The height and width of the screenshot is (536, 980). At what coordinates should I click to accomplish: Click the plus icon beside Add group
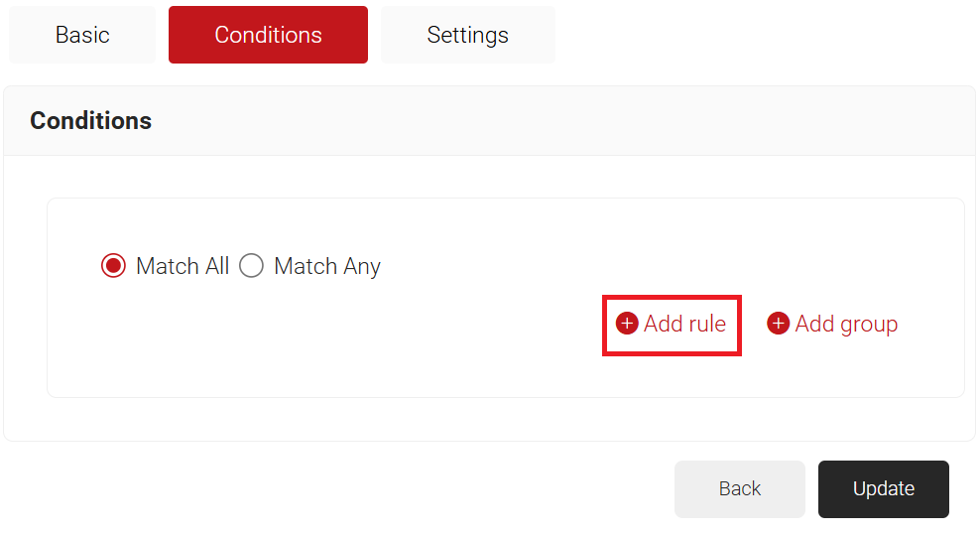click(x=779, y=324)
